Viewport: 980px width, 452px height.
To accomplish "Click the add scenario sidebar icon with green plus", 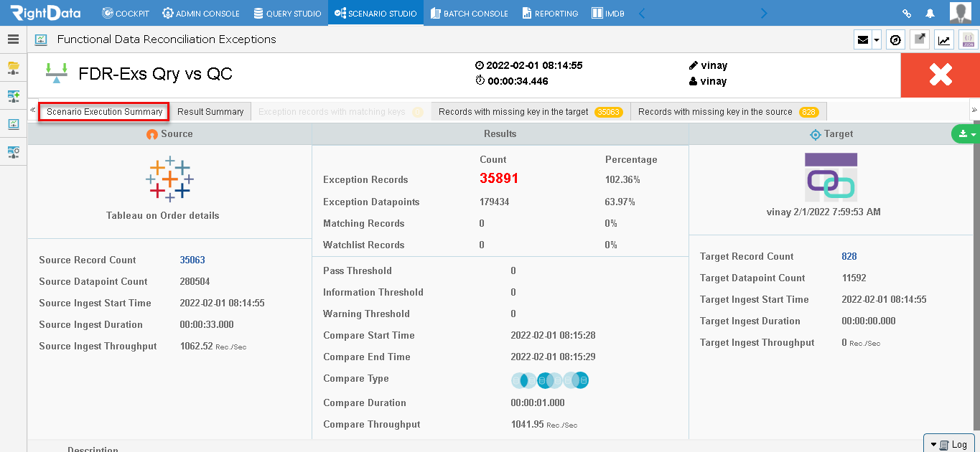I will point(13,96).
